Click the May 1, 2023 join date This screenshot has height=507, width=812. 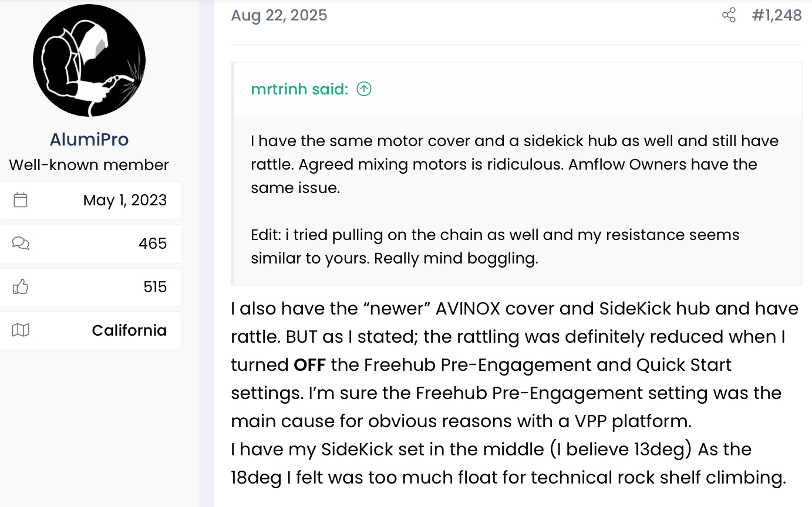pos(125,200)
